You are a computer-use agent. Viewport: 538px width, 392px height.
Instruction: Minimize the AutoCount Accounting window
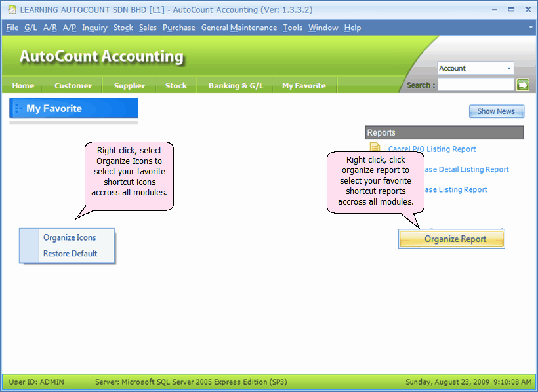pyautogui.click(x=495, y=10)
